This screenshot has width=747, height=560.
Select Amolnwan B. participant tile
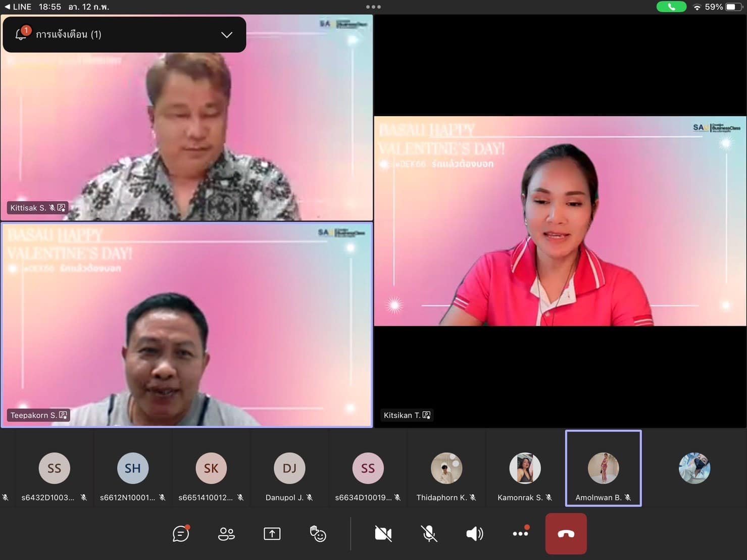click(604, 468)
